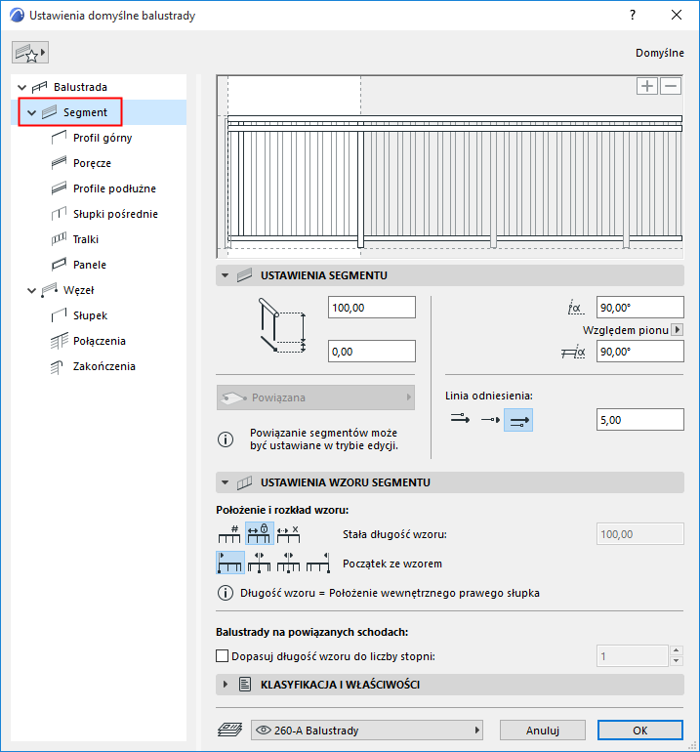Select second pattern alignment option
Viewport: 700px width, 752px height.
(260, 563)
